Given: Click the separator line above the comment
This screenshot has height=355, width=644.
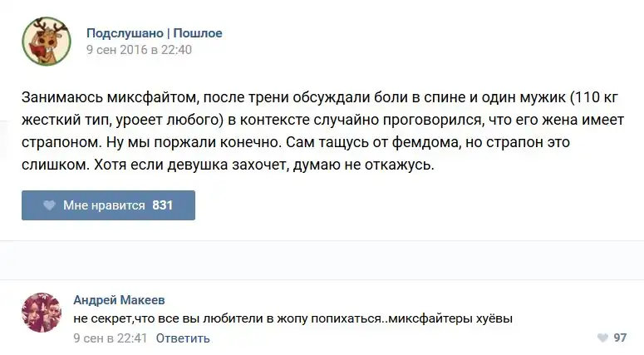Looking at the screenshot, I should (322, 279).
